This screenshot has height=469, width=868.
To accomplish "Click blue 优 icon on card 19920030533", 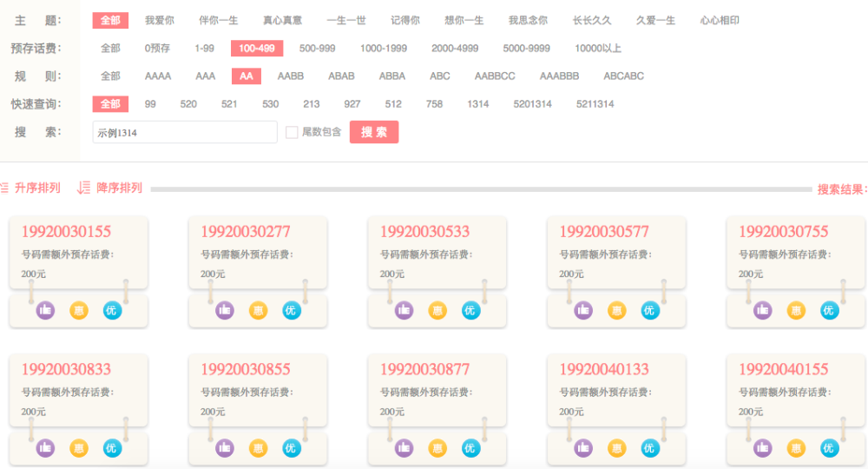I will pos(470,310).
